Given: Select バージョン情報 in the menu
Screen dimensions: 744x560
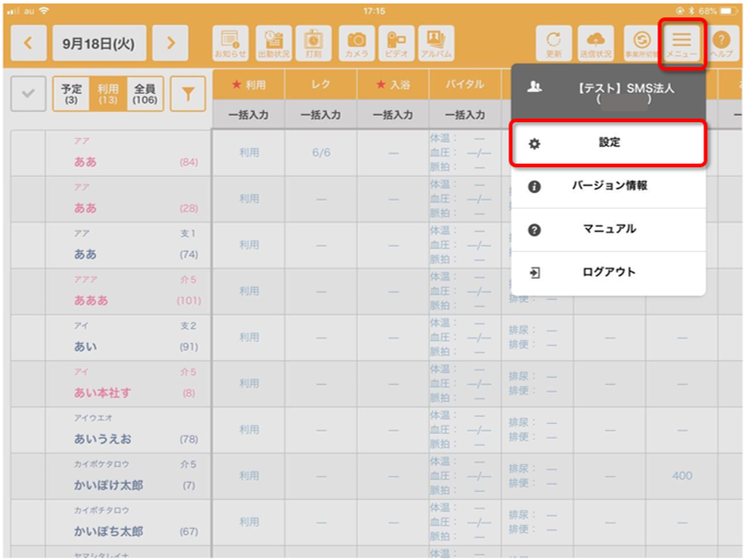Looking at the screenshot, I should pos(608,186).
